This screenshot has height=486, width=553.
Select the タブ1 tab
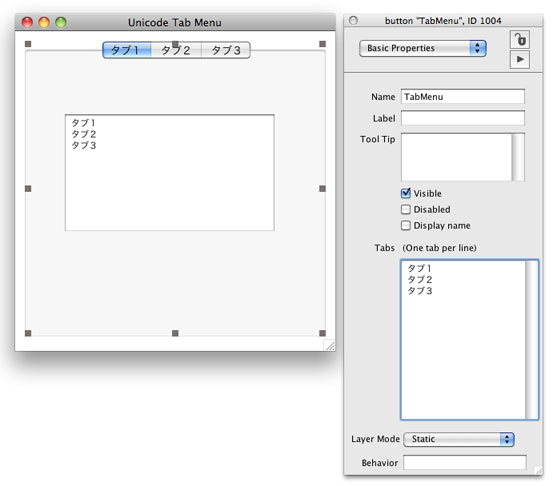127,50
